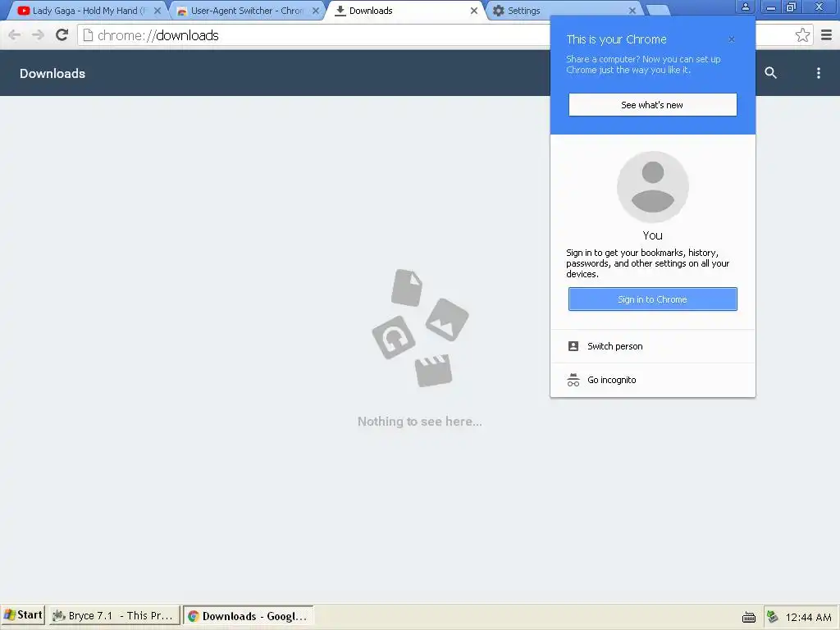Close the Settings tab
The height and width of the screenshot is (630, 840).
click(x=632, y=11)
